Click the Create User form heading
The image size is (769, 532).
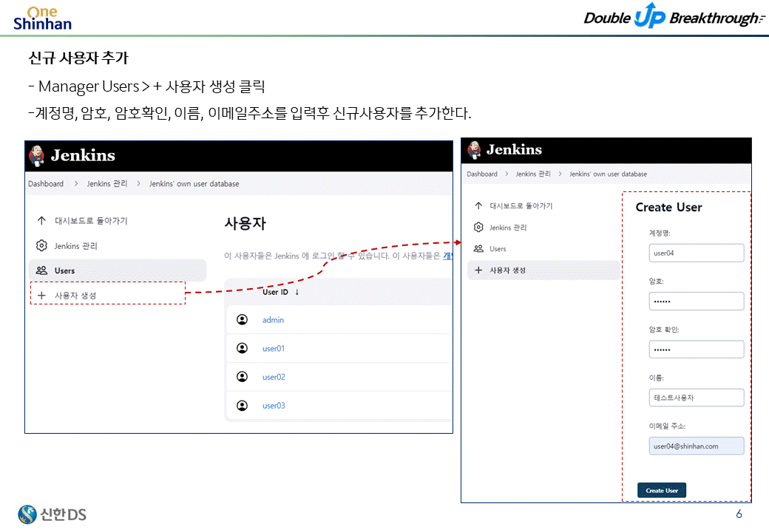668,207
